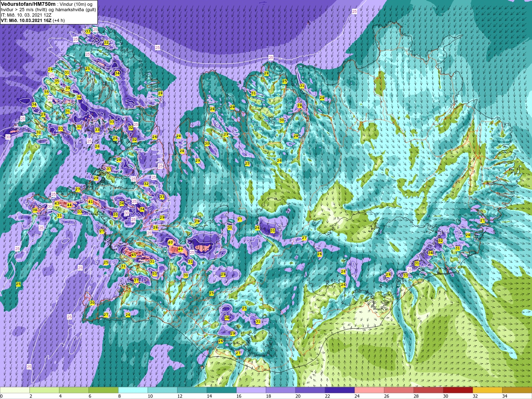
Task: Click the pale yellow 0–2 m/s legend swatch
Action: click(x=15, y=390)
